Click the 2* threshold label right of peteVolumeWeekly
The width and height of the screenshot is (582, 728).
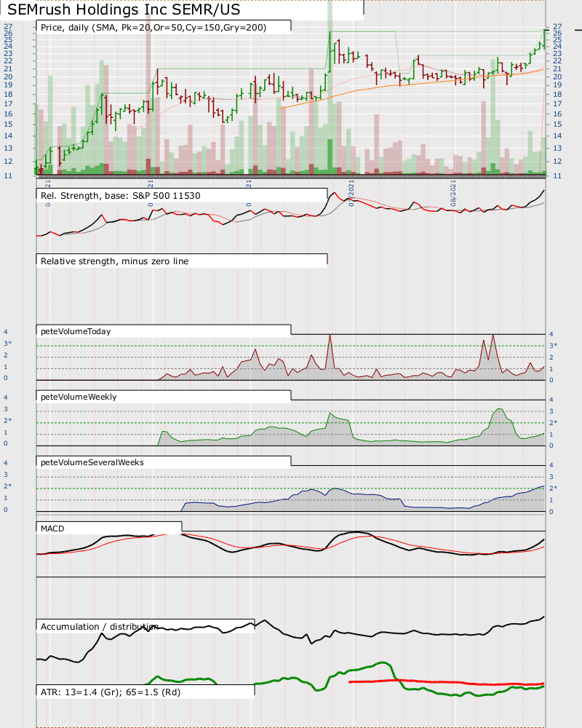(x=554, y=422)
